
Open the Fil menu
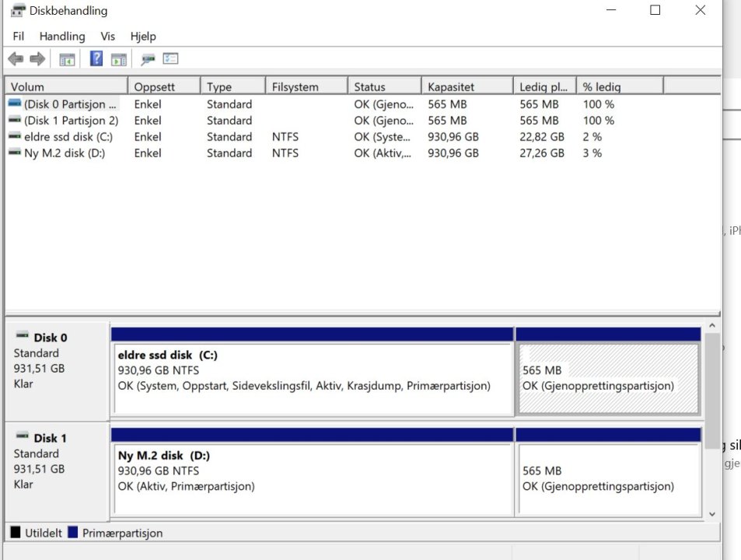pyautogui.click(x=19, y=36)
